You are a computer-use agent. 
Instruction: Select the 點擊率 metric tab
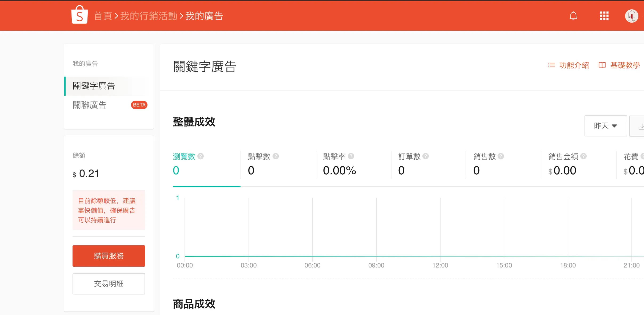[353, 165]
